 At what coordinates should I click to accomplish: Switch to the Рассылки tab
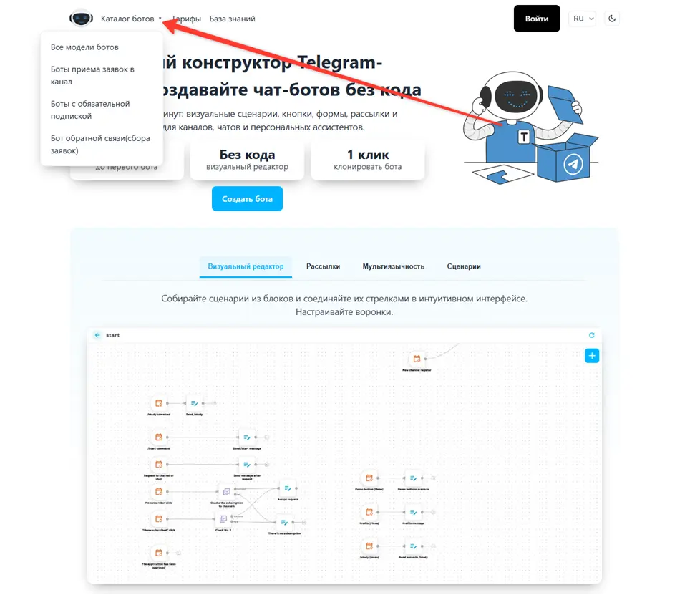click(323, 266)
